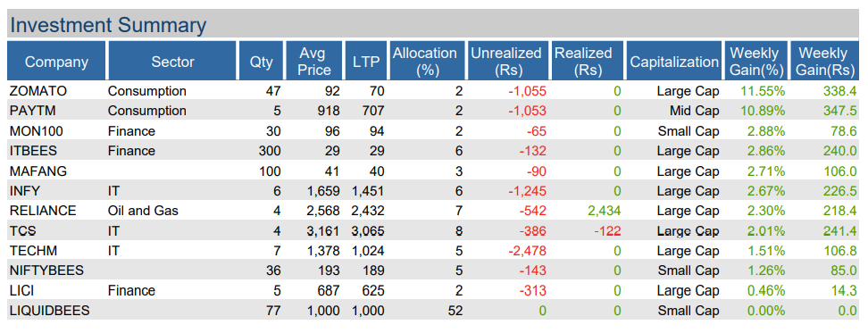868x333 pixels.
Task: Select weekly gain 14.3 for LICI
Action: point(844,290)
